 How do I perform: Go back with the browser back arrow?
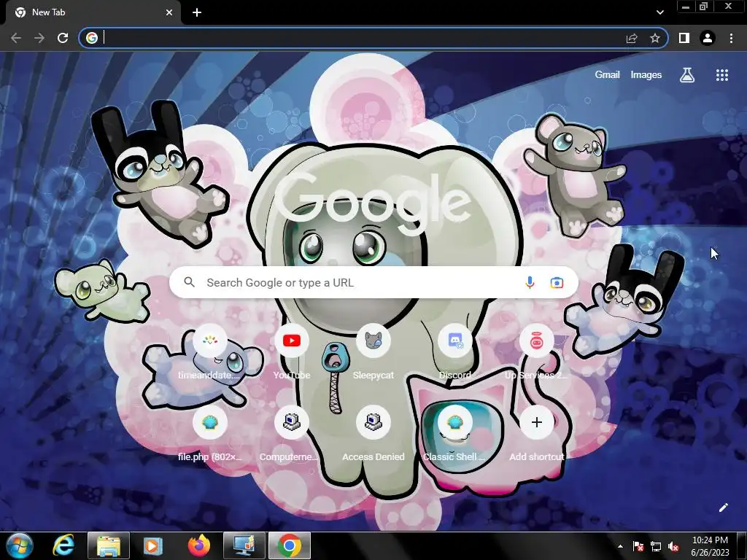(16, 38)
